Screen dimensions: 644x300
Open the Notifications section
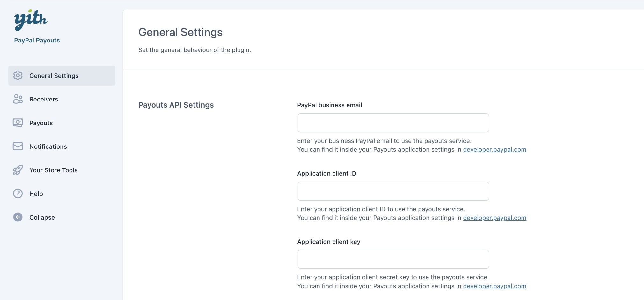point(62,146)
